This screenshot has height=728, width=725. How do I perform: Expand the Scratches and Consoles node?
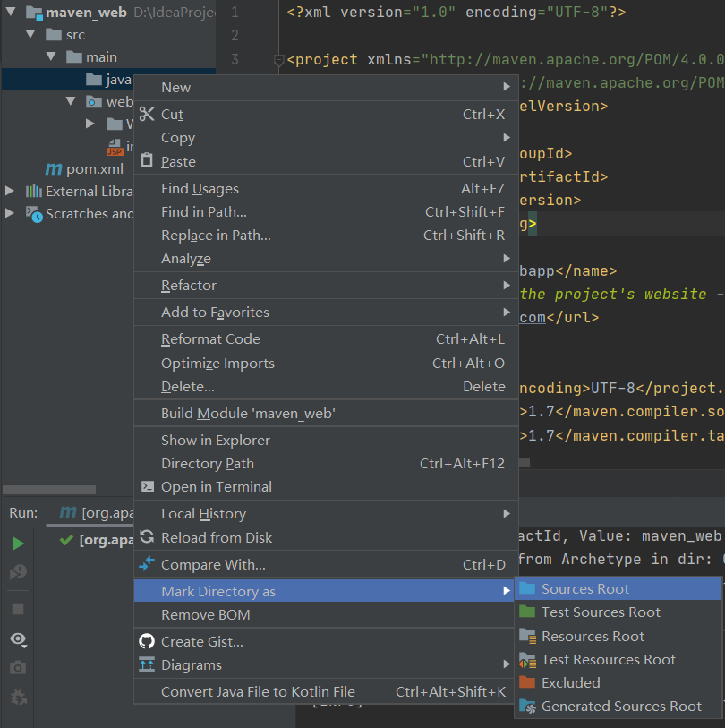9,213
